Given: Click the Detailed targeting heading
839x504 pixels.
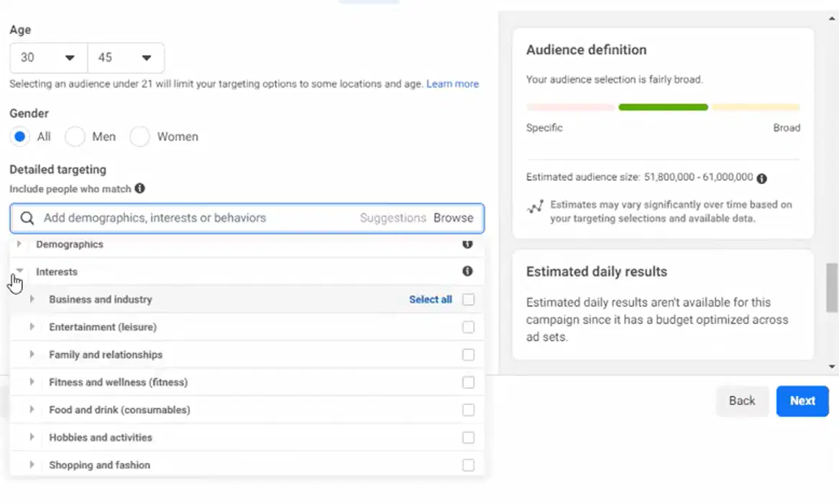Looking at the screenshot, I should [58, 170].
